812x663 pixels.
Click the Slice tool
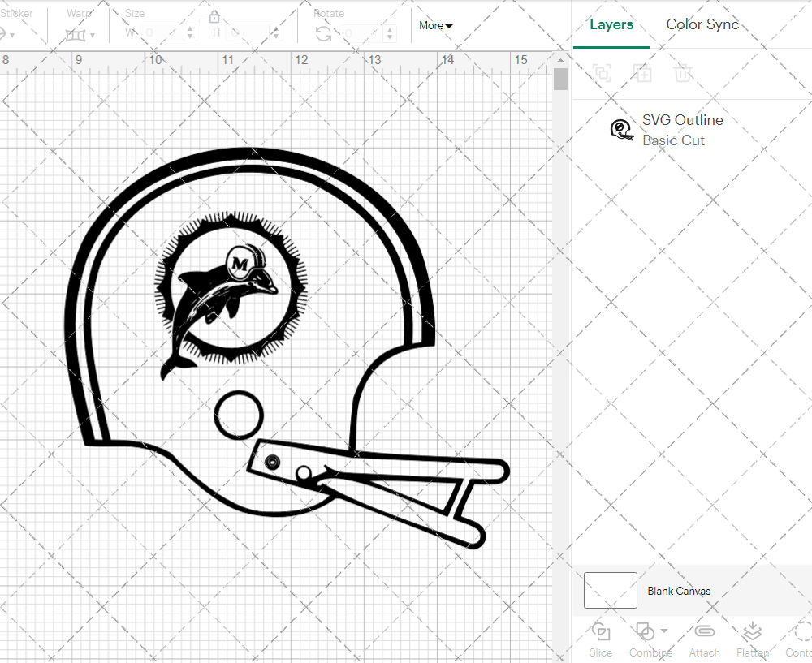pyautogui.click(x=600, y=639)
